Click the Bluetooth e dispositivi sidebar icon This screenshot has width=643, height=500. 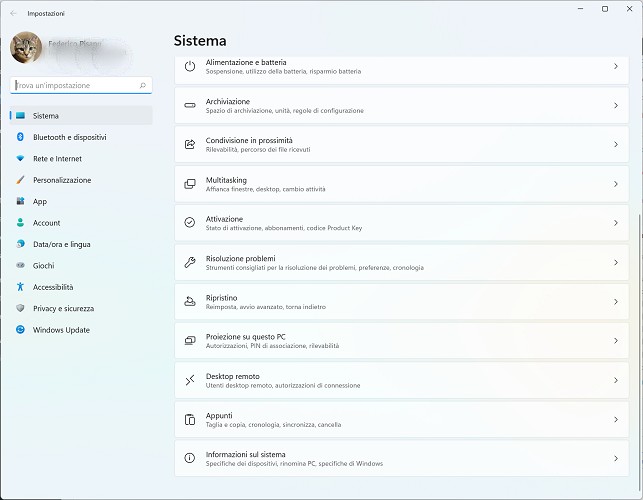tap(19, 137)
